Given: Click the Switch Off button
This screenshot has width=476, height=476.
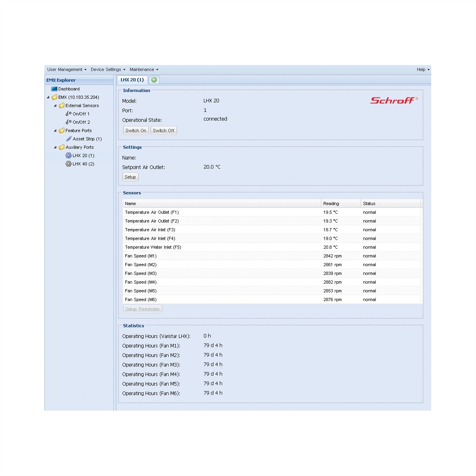Looking at the screenshot, I should click(163, 131).
